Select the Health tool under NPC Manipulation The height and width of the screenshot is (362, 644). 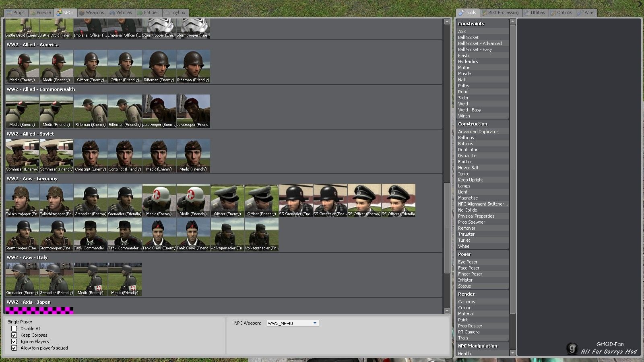[483, 354]
